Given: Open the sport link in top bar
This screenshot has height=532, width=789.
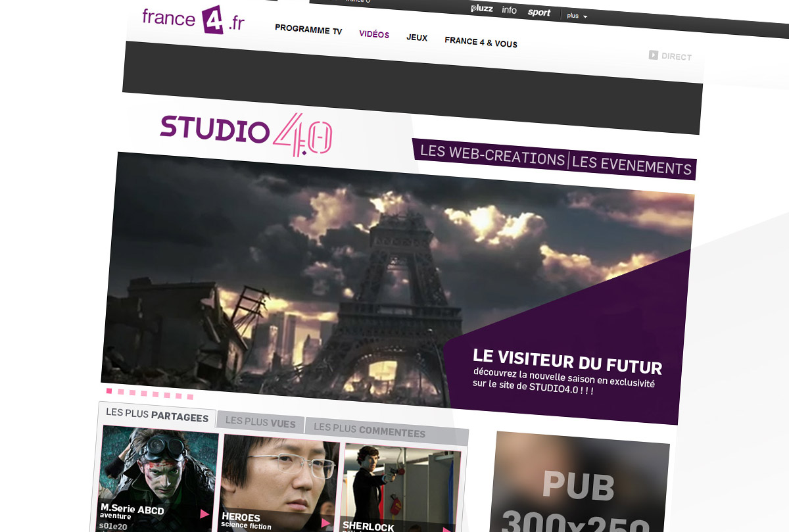Looking at the screenshot, I should [539, 12].
